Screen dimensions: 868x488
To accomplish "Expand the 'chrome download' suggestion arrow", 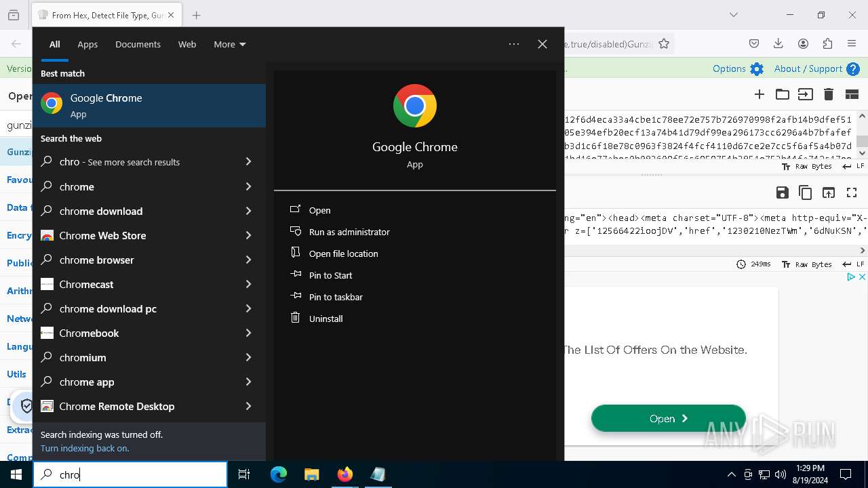I will coord(248,210).
